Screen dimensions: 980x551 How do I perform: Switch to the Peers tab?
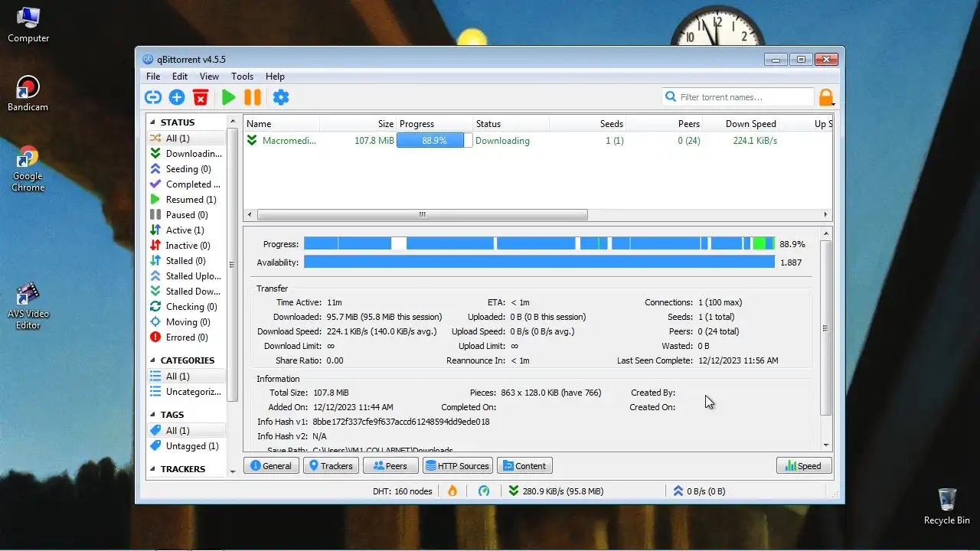click(x=390, y=466)
